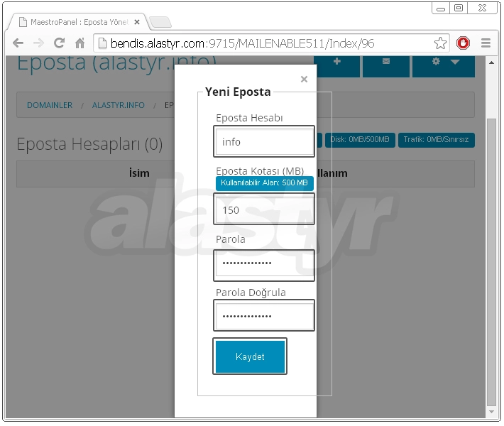Open the DOMAINLER breadcrumb link
This screenshot has height=426, width=504.
pyautogui.click(x=50, y=105)
